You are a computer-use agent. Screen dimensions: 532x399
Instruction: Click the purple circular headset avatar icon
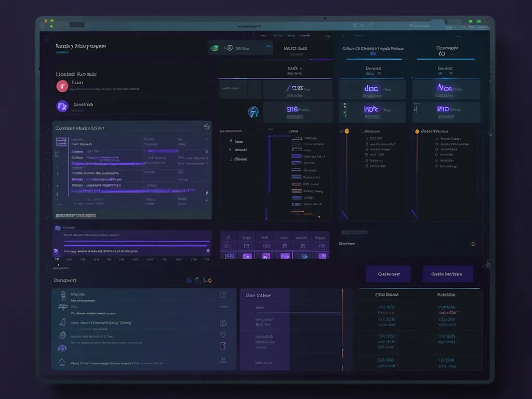click(x=62, y=107)
